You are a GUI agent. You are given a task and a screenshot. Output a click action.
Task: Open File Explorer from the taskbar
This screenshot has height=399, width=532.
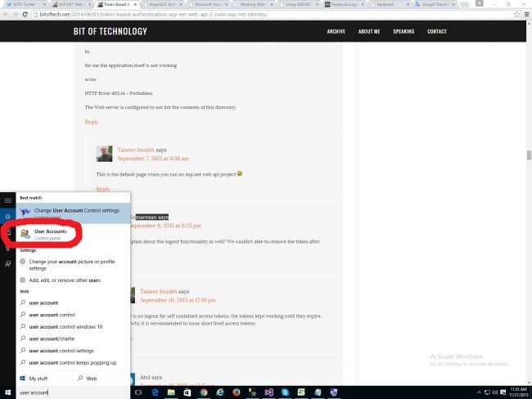pyautogui.click(x=171, y=392)
